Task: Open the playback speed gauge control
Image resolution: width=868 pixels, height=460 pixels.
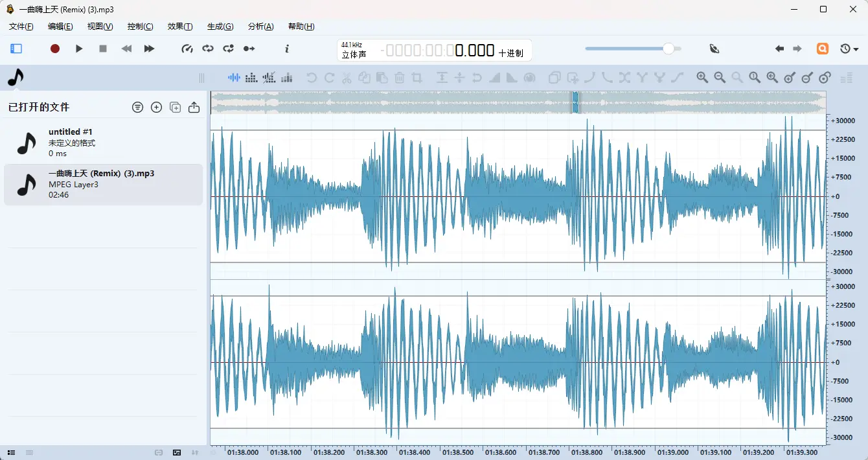Action: click(x=187, y=49)
